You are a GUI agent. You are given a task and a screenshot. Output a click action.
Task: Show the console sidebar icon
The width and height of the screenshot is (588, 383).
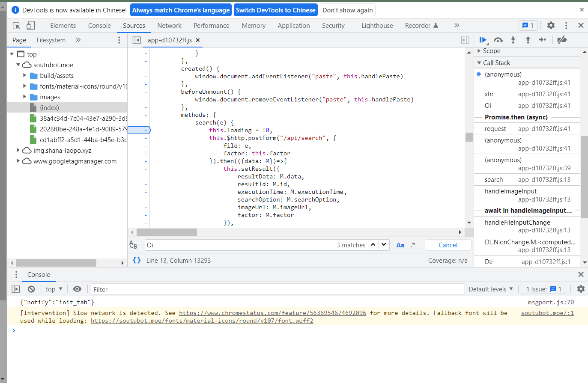(16, 289)
